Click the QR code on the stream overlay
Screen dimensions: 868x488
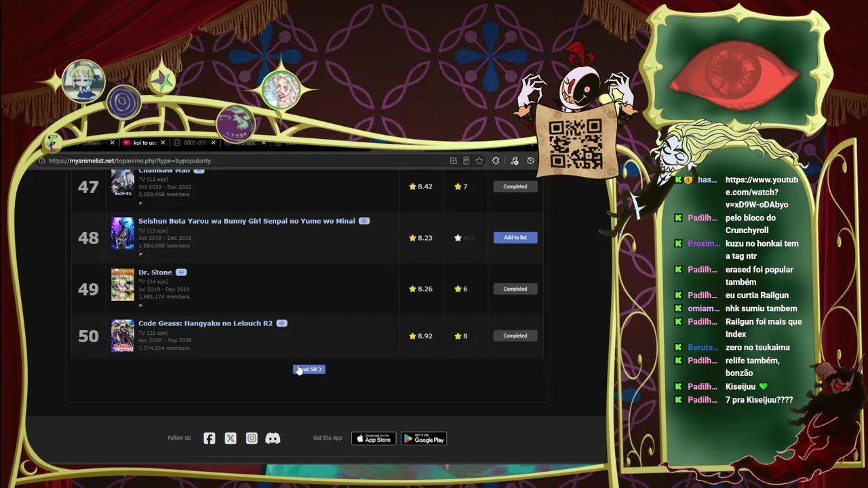point(575,144)
